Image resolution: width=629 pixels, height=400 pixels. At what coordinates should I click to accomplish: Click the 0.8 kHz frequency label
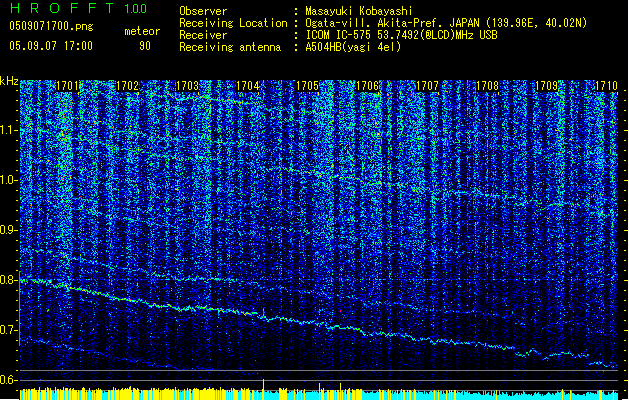pos(9,280)
